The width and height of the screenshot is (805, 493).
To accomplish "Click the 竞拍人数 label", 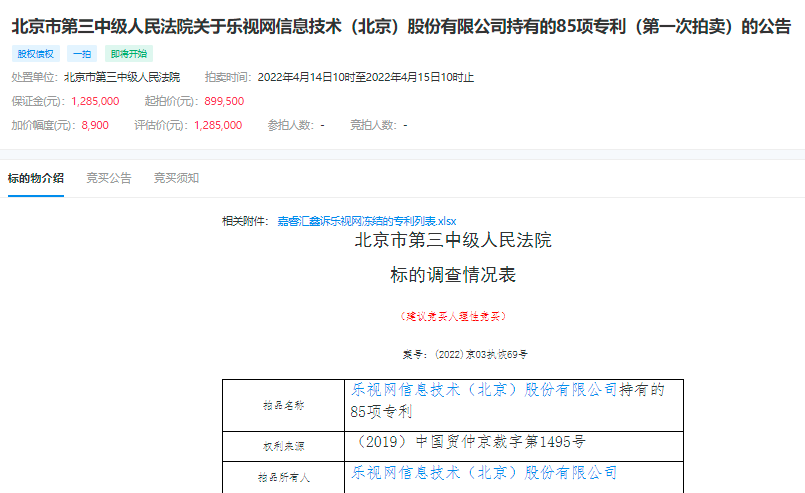I will [373, 125].
